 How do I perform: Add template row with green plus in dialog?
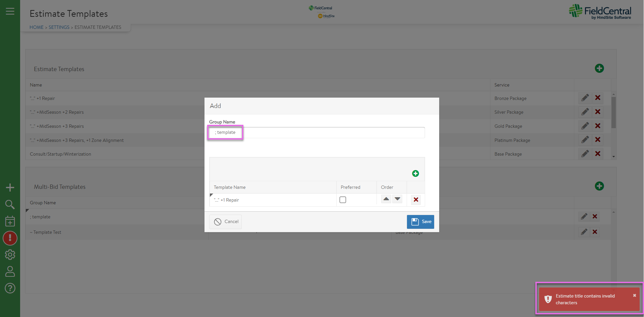coord(415,173)
